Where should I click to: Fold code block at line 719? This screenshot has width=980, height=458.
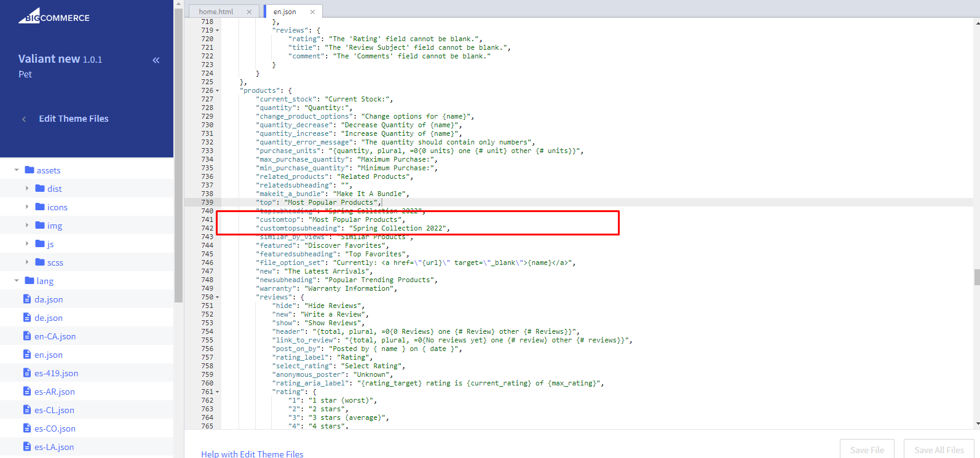pos(218,31)
